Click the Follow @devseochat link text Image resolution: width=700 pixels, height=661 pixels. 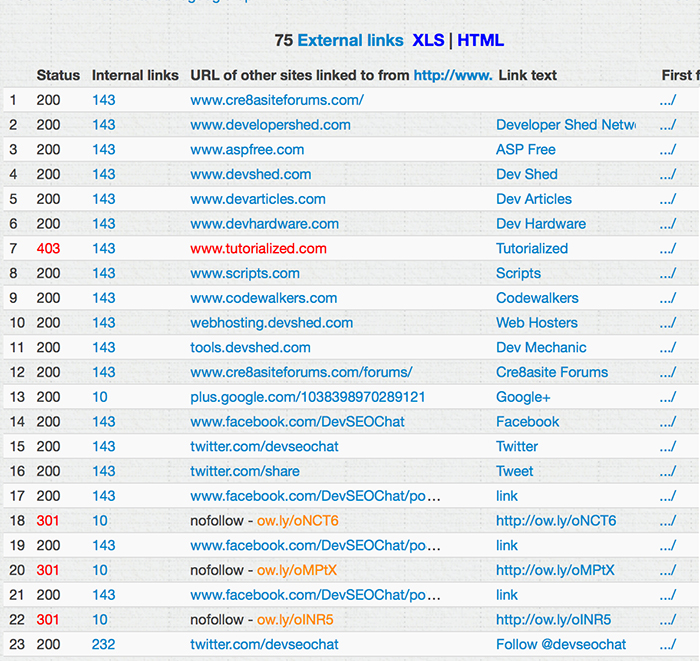pos(561,644)
